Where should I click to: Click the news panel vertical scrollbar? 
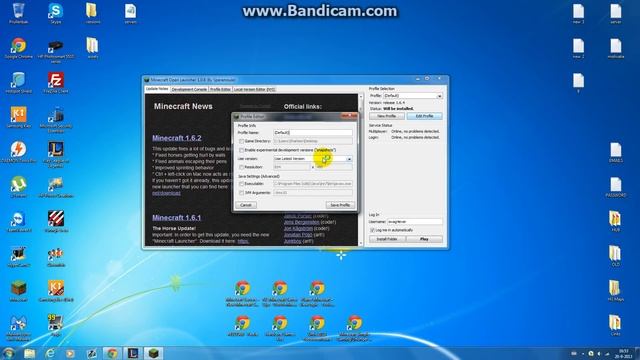click(x=360, y=170)
